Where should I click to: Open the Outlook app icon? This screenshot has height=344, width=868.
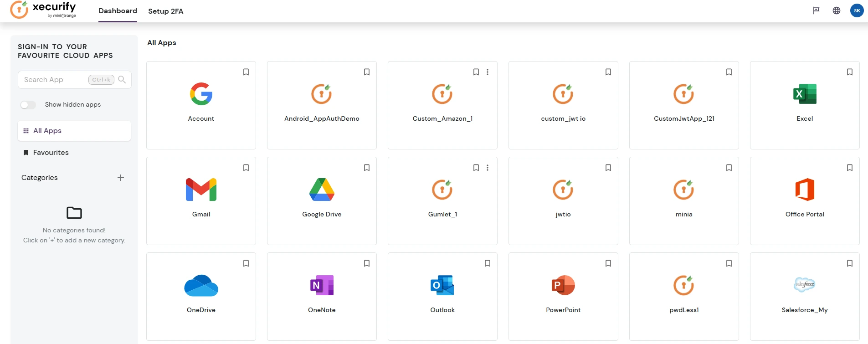(442, 285)
